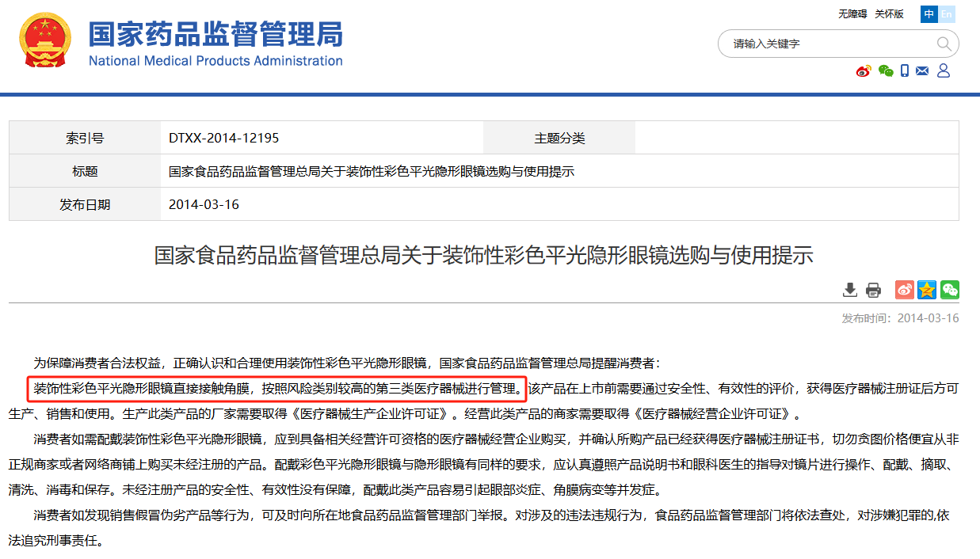Image resolution: width=980 pixels, height=559 pixels.
Task: Click the envelope mail icon
Action: tap(922, 71)
